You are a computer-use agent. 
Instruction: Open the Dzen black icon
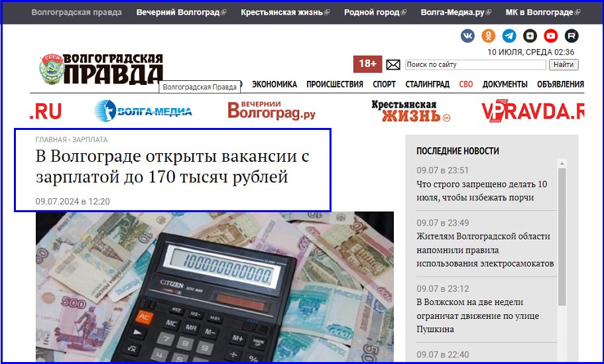530,36
